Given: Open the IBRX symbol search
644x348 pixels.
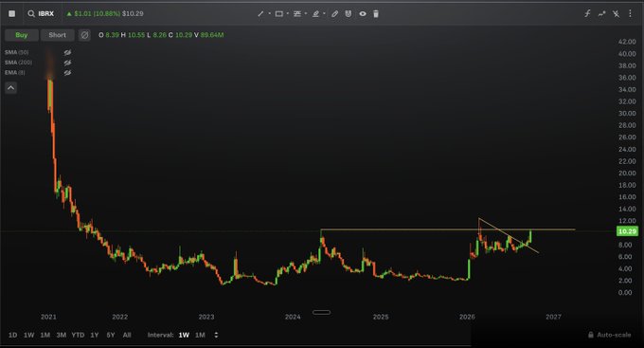Looking at the screenshot, I should pos(41,13).
